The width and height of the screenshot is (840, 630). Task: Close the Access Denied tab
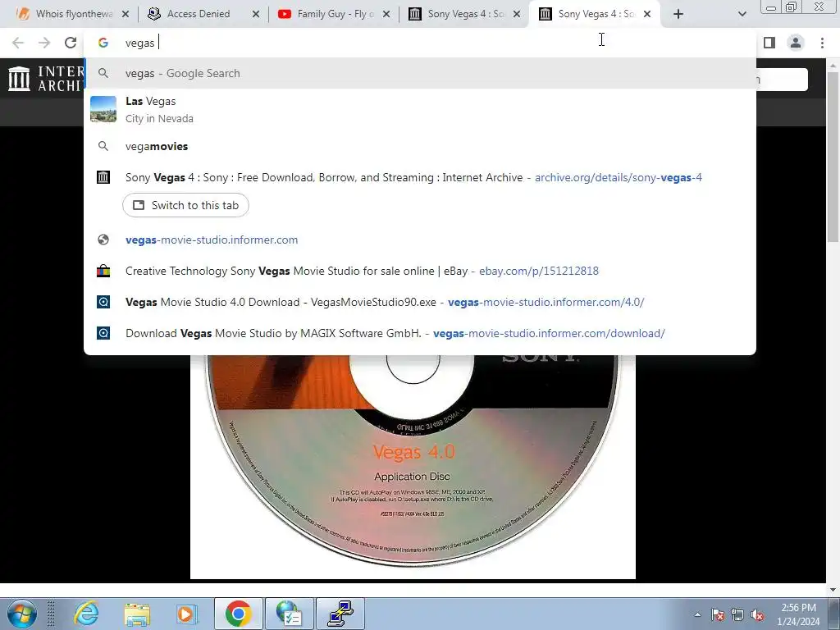(x=256, y=14)
